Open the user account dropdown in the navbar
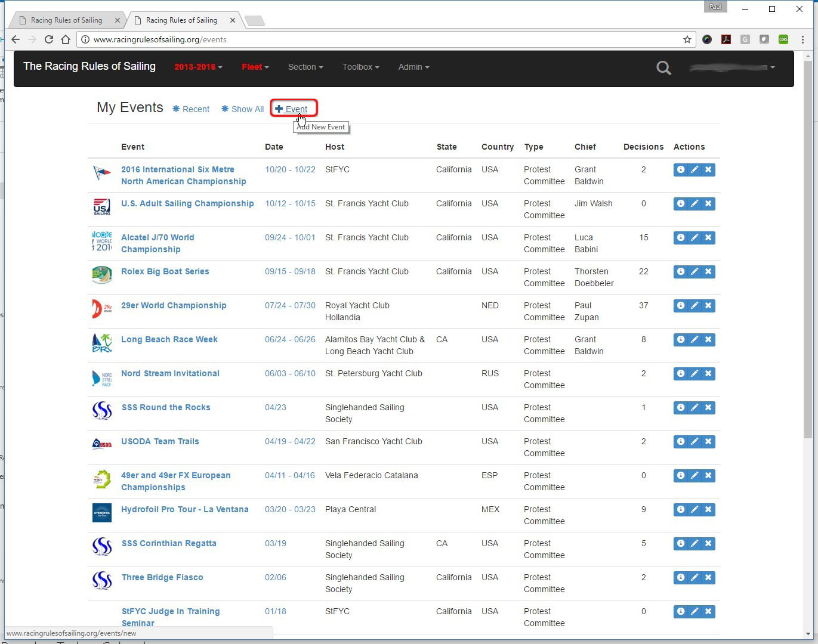Image resolution: width=818 pixels, height=644 pixels. [x=732, y=67]
